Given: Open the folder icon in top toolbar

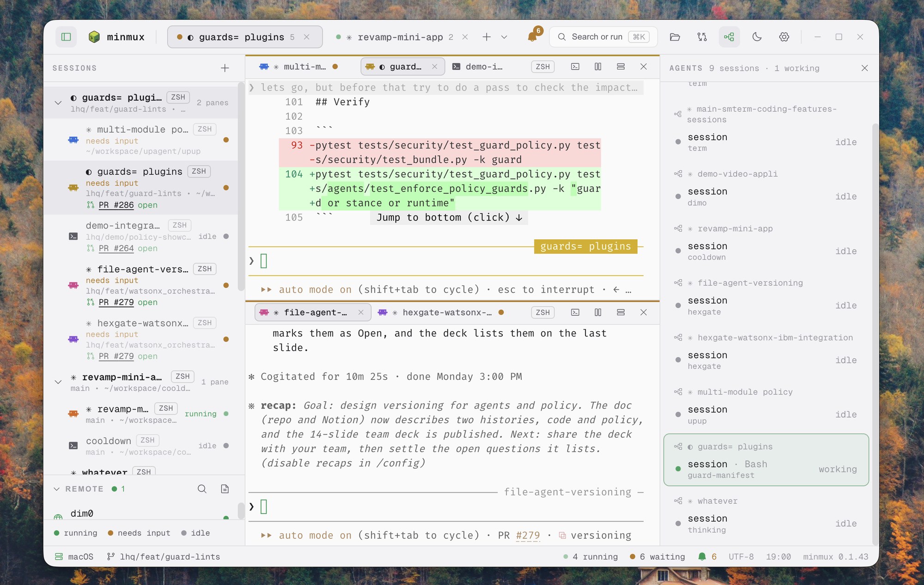Looking at the screenshot, I should point(675,37).
